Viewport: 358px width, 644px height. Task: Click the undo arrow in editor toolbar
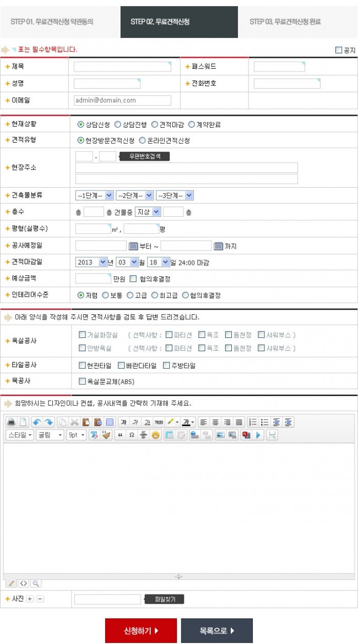37,422
